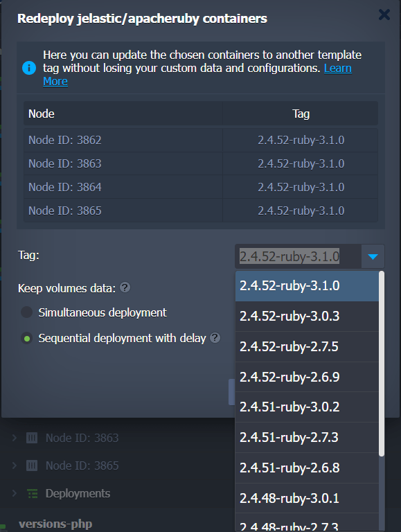Select Simultaneous deployment radio option
The height and width of the screenshot is (532, 401).
(26, 312)
